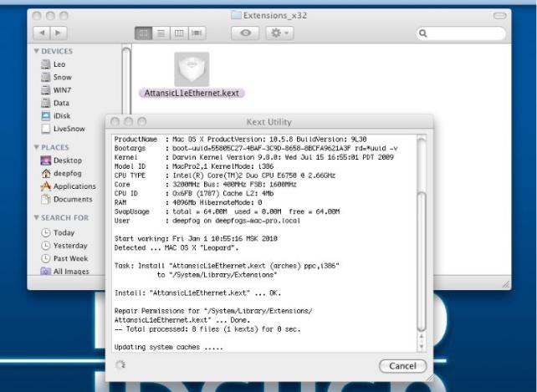This screenshot has height=392, width=537.
Task: Click the "Detected ... MAC OS X" log line
Action: coord(176,247)
